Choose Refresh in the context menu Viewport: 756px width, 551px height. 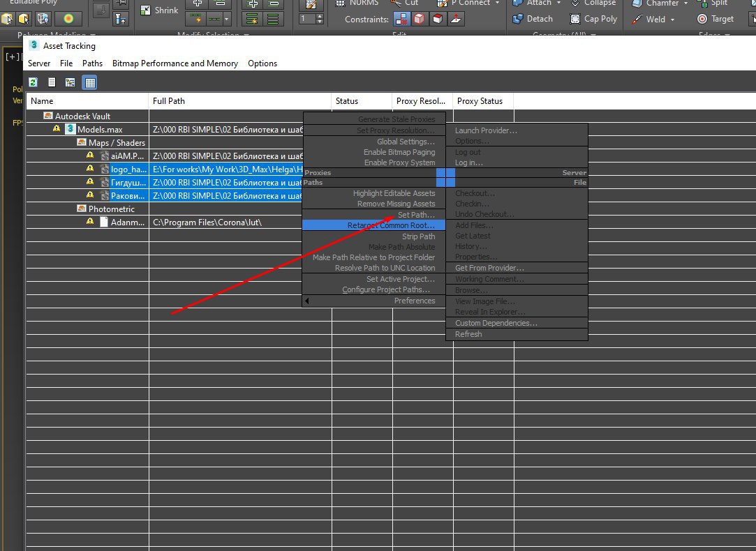click(468, 334)
